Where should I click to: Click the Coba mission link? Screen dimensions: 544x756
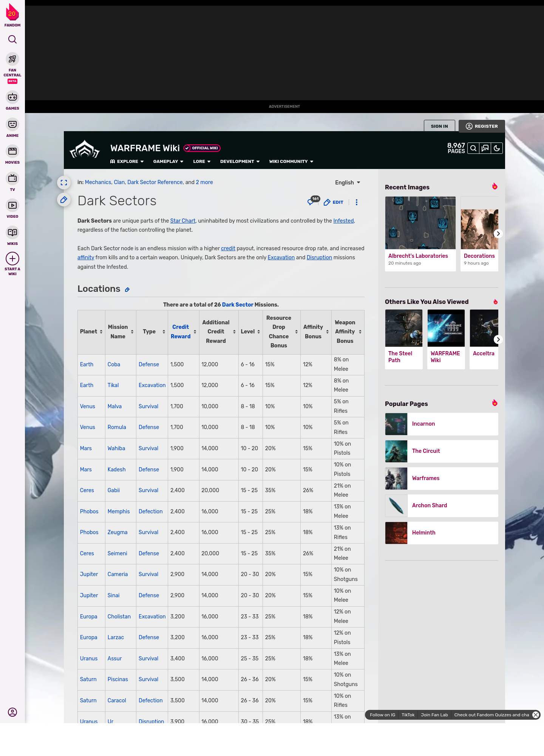(114, 364)
